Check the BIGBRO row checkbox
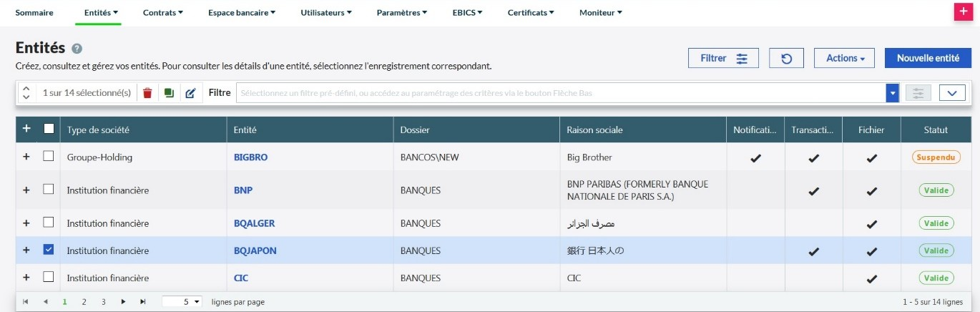Image resolution: width=980 pixels, height=312 pixels. 49,157
